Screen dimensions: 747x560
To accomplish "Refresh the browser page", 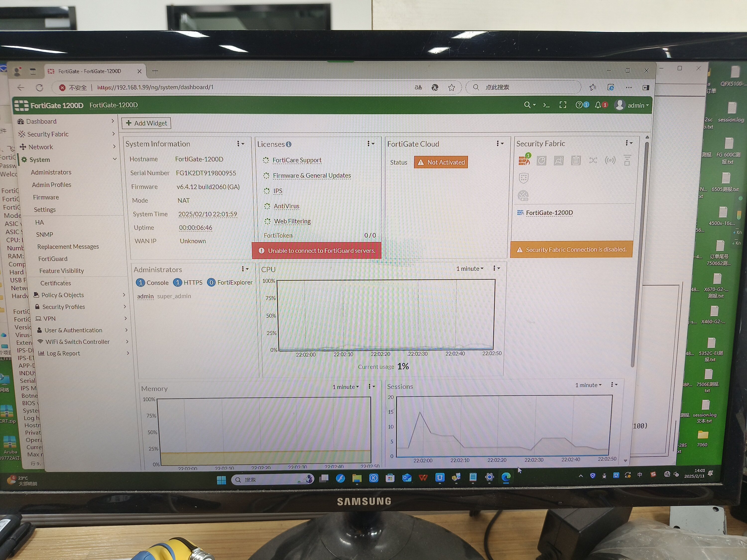I will click(40, 88).
